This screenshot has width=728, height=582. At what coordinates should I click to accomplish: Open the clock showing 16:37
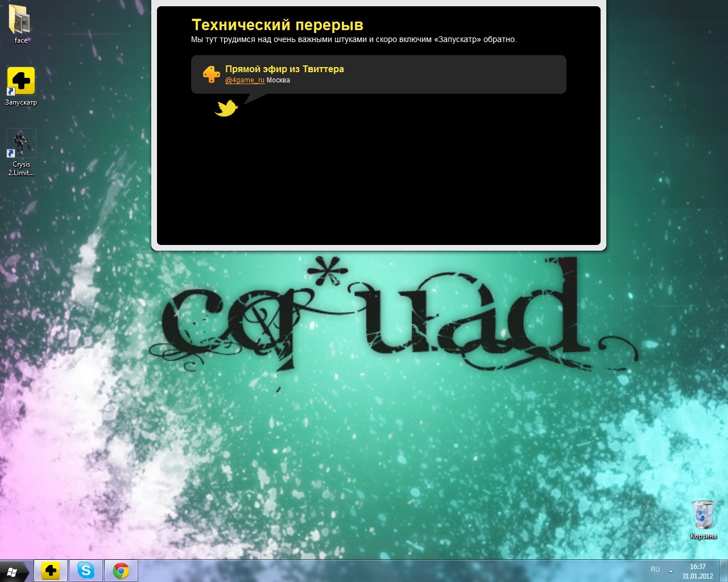(697, 567)
